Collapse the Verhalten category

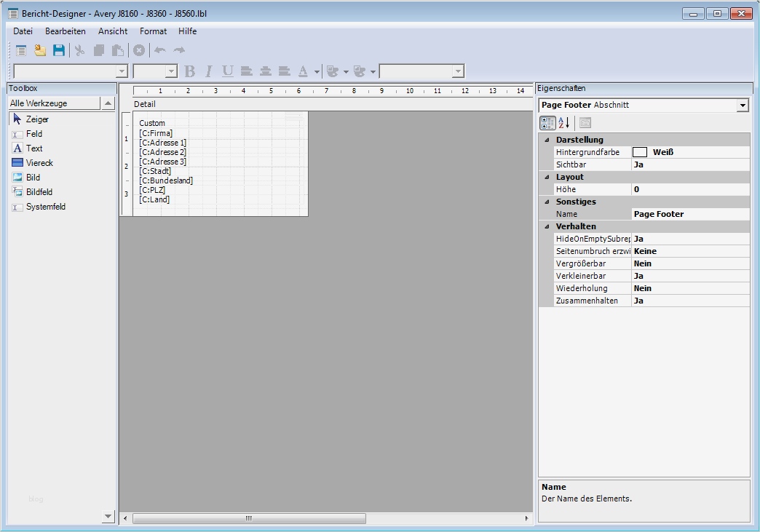tap(547, 227)
